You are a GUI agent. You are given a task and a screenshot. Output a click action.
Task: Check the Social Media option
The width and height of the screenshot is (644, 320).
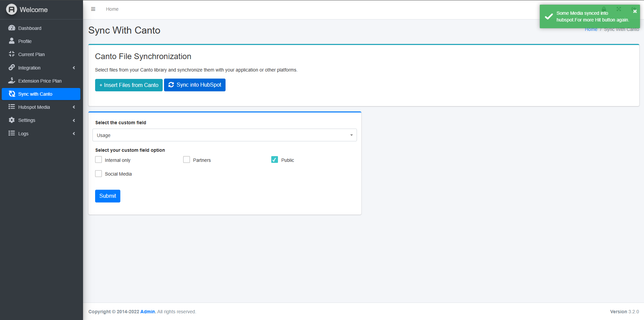98,174
